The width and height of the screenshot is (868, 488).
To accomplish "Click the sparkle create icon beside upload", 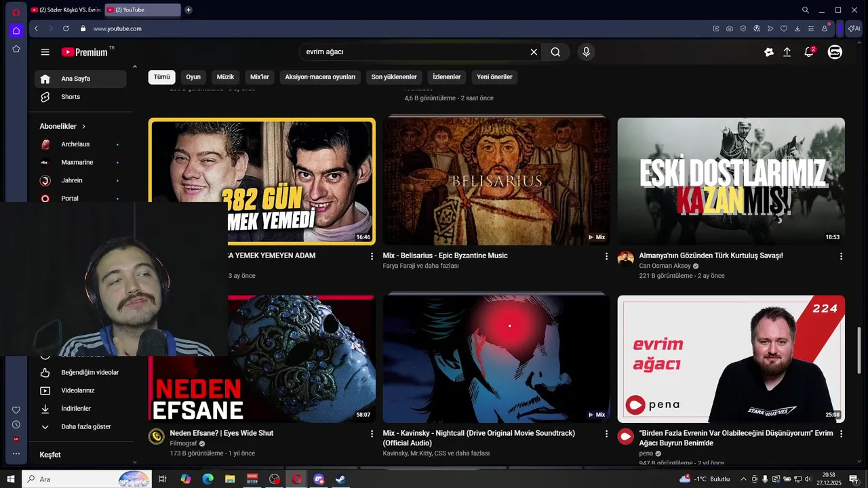I will tap(768, 52).
